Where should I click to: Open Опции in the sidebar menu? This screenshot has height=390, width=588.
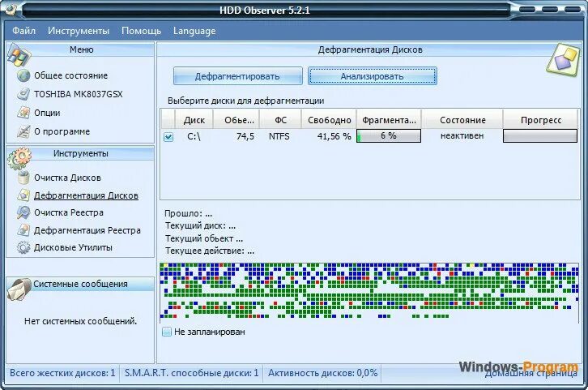[47, 113]
